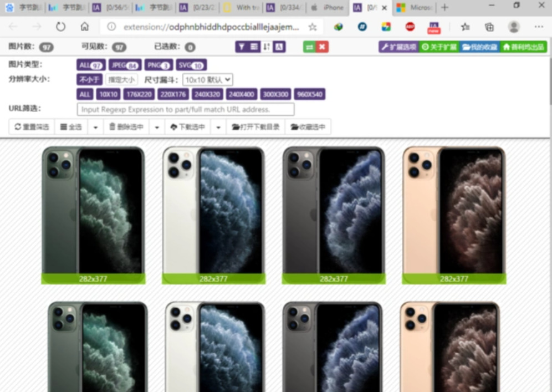Select the 指定大小 resolution mode

(121, 80)
